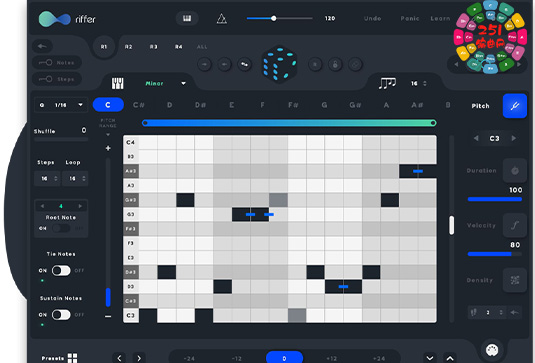Select the Pitch mode label
The width and height of the screenshot is (535, 363).
[x=480, y=106]
